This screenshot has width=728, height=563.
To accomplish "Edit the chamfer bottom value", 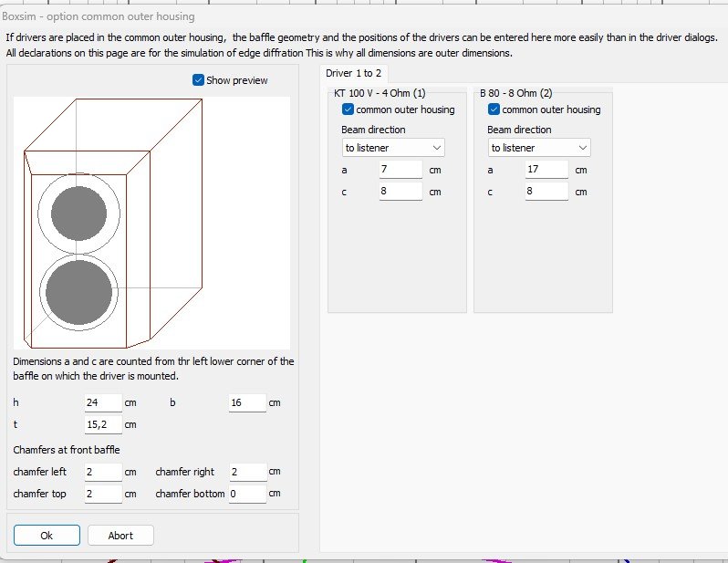I will point(247,494).
